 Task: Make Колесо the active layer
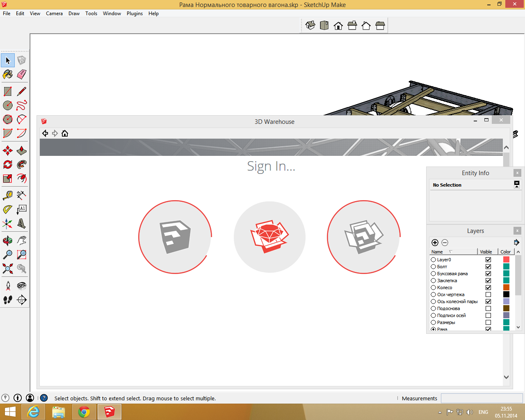coord(433,288)
